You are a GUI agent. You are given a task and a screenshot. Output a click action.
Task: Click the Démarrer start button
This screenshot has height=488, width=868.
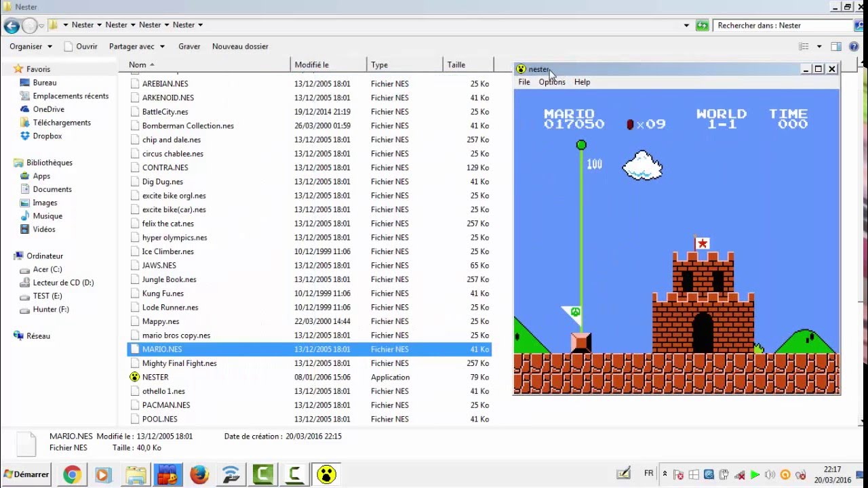27,474
